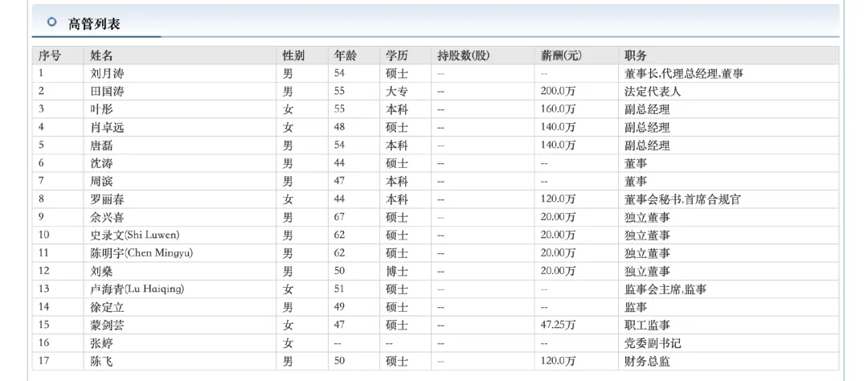Click the 持股数(股) column header

[463, 55]
